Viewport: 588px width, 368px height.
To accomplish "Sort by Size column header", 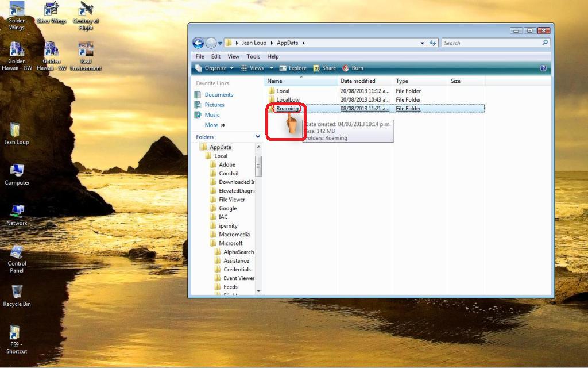I will (x=466, y=80).
